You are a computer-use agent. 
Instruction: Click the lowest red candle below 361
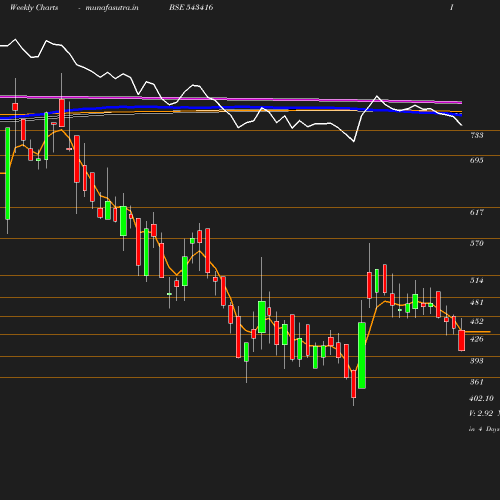point(354,384)
